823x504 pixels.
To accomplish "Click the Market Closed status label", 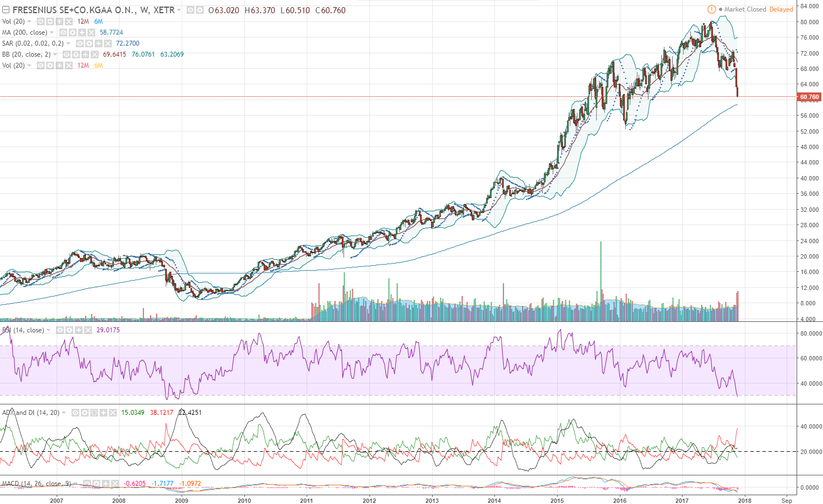I will (745, 9).
